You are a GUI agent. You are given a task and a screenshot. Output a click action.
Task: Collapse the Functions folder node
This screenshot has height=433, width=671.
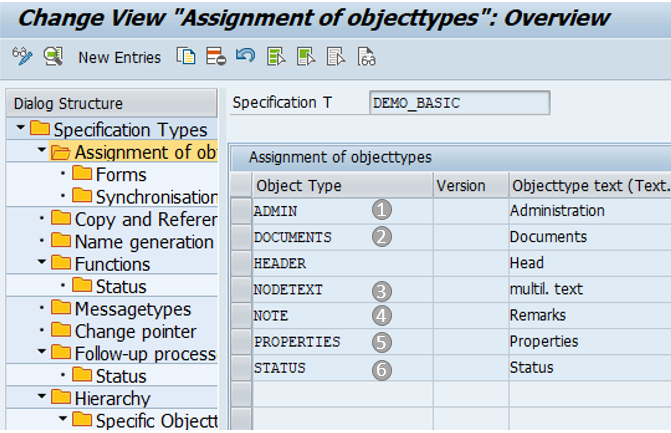[x=41, y=264]
